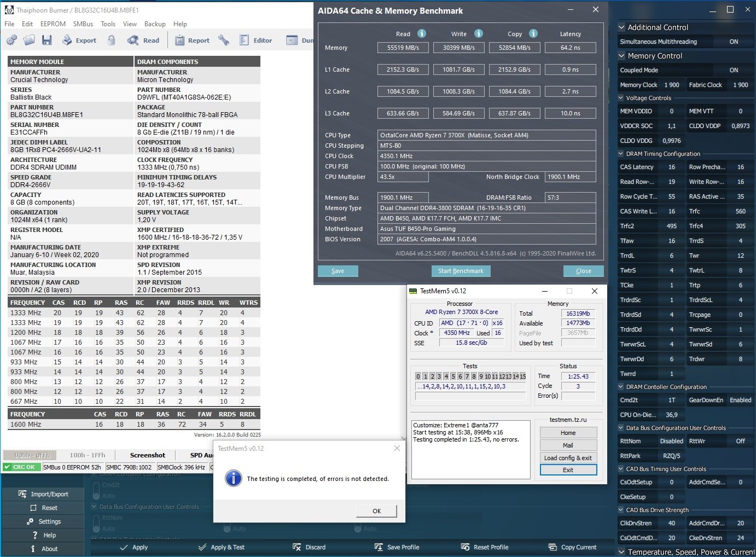Click the gear icon in Thaiphoon Burner toolbar
The width and height of the screenshot is (756, 557).
tap(11, 40)
